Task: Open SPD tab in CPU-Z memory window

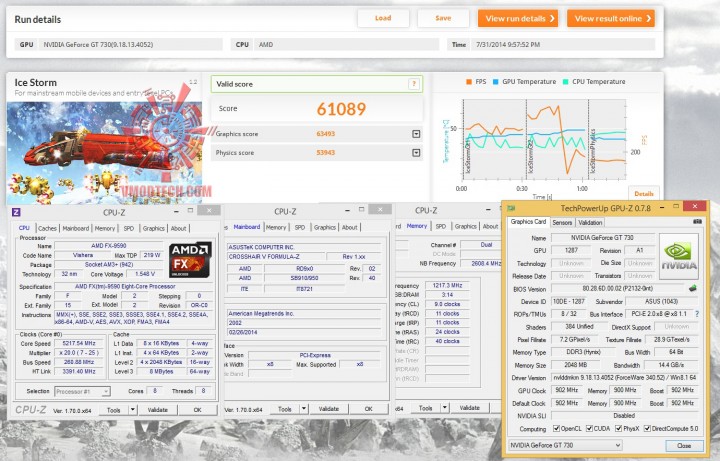Action: coord(441,226)
